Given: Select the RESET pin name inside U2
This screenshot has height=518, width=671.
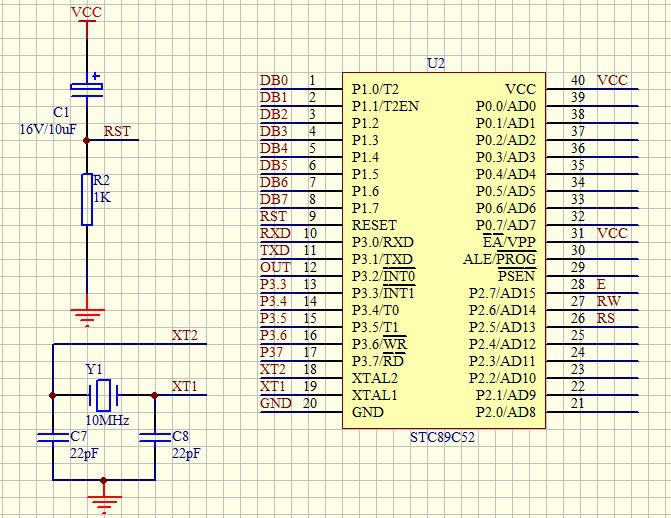Looking at the screenshot, I should click(x=374, y=225).
